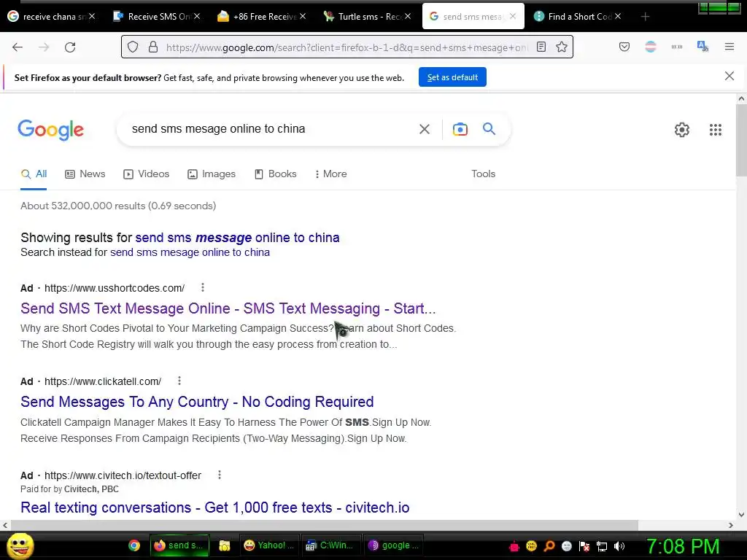Open the Yahoo taskbar window

coord(268,545)
